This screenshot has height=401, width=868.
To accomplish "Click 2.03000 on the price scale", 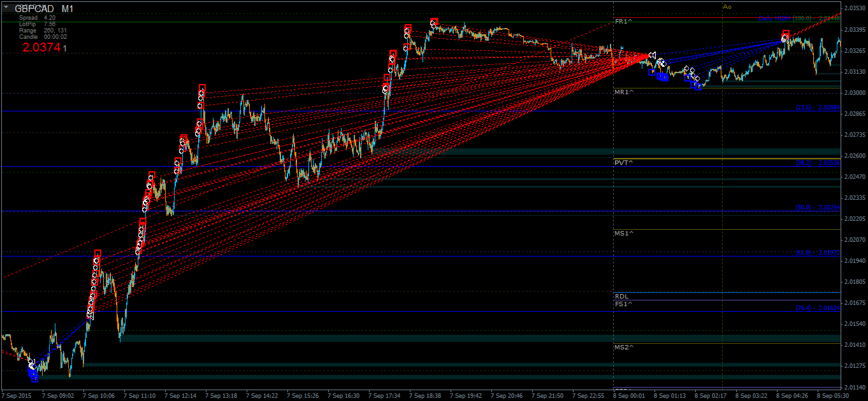I will (855, 92).
